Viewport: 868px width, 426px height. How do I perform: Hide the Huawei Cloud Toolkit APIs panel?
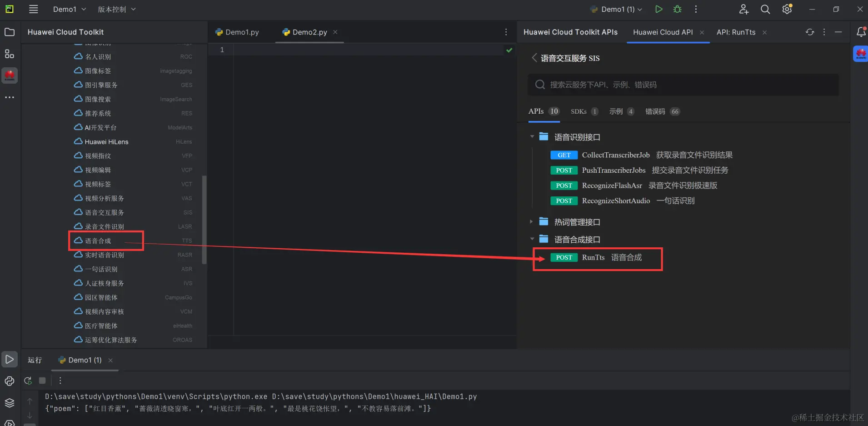(838, 32)
